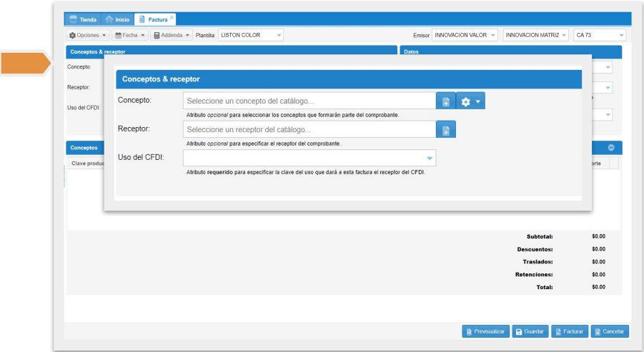Open the Opciones gear menu
The height and width of the screenshot is (352, 644).
point(87,35)
